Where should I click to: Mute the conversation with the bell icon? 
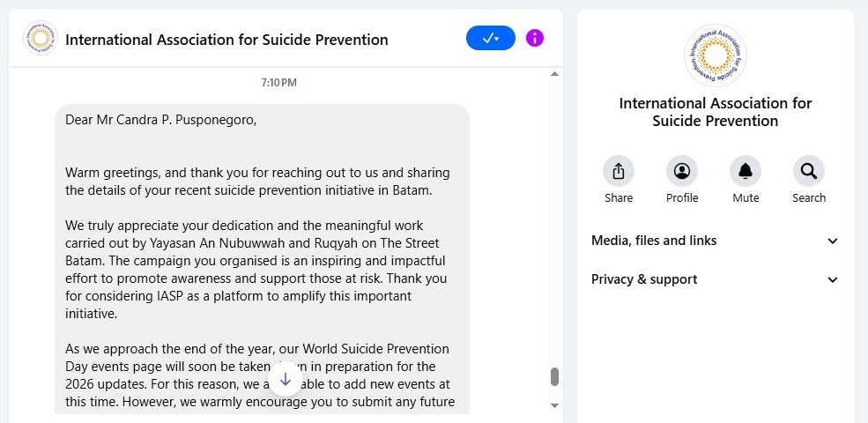coord(746,171)
